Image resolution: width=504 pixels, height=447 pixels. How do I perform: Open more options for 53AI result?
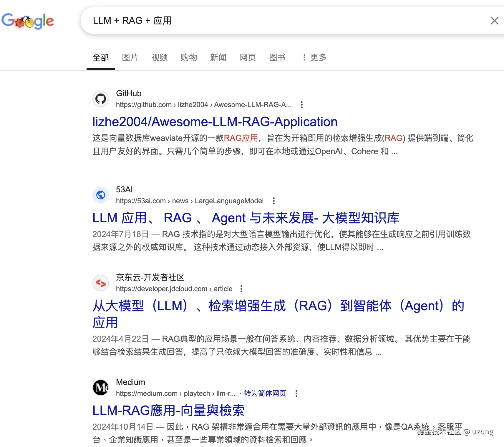tap(274, 201)
